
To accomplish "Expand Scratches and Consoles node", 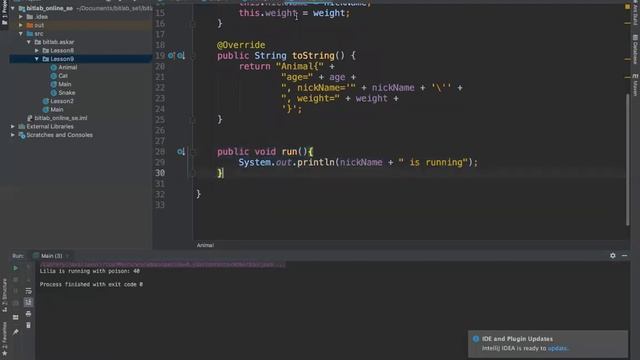I will [13, 135].
